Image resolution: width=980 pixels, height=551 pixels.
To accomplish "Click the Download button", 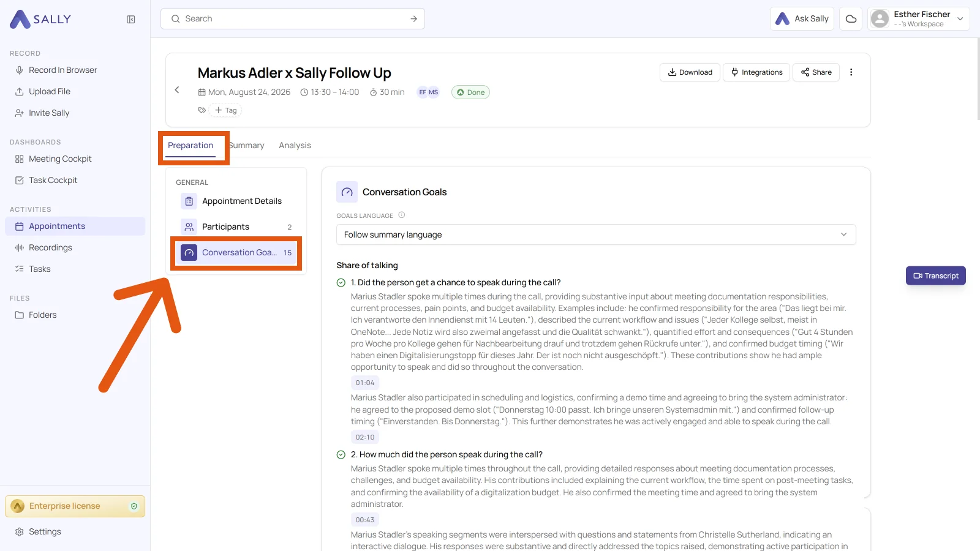I will pyautogui.click(x=690, y=72).
